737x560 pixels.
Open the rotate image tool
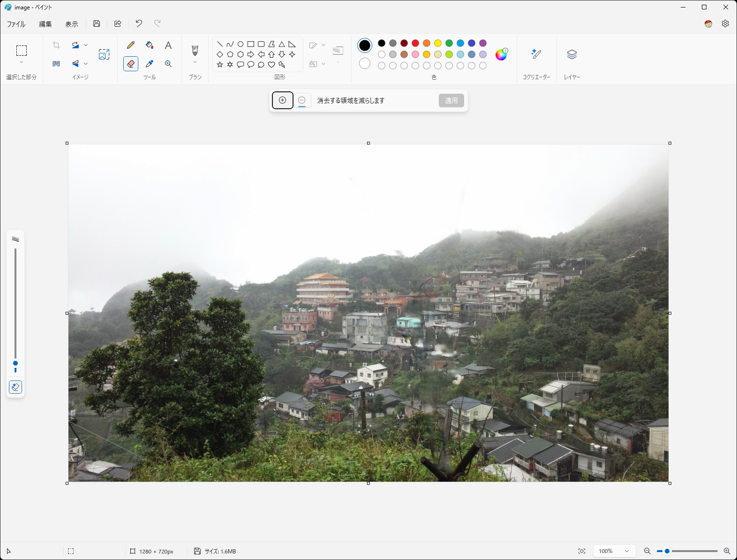pyautogui.click(x=75, y=45)
